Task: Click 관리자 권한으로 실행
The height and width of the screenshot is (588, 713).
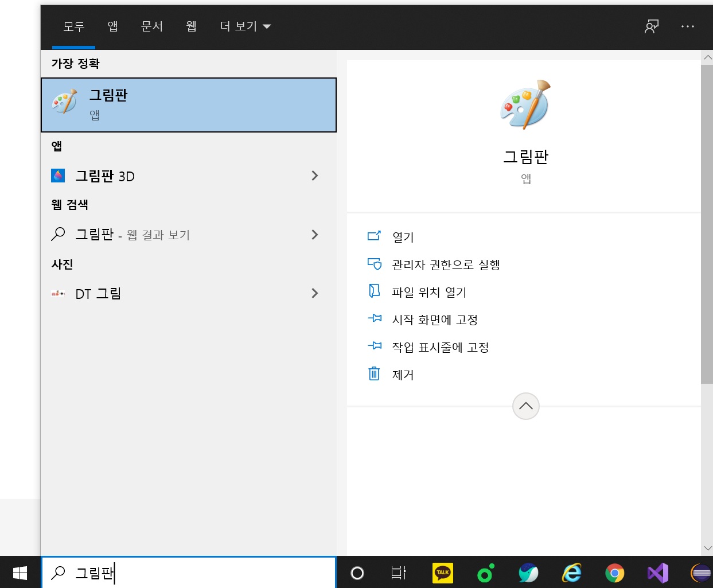Action: [x=446, y=264]
